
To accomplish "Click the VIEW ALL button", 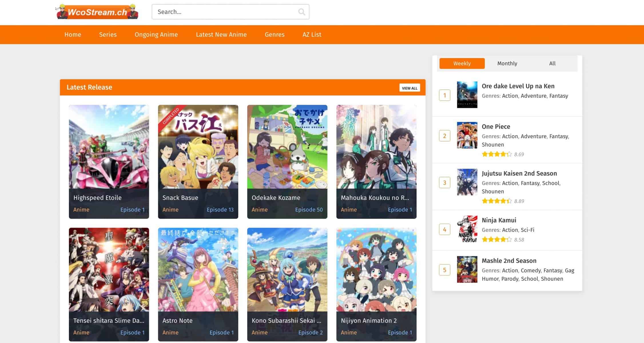I will pos(410,88).
